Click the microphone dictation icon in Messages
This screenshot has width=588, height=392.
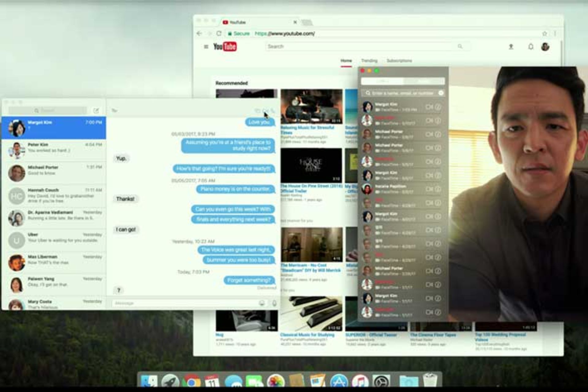(x=274, y=303)
